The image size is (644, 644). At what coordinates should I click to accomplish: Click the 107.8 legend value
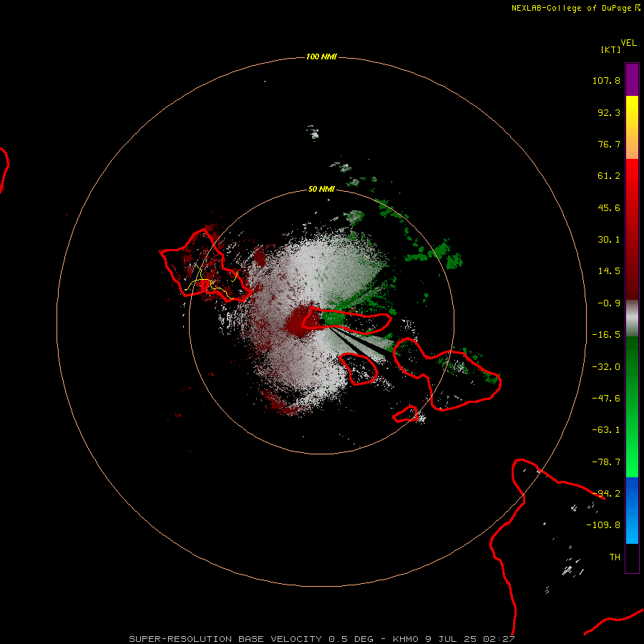click(606, 80)
